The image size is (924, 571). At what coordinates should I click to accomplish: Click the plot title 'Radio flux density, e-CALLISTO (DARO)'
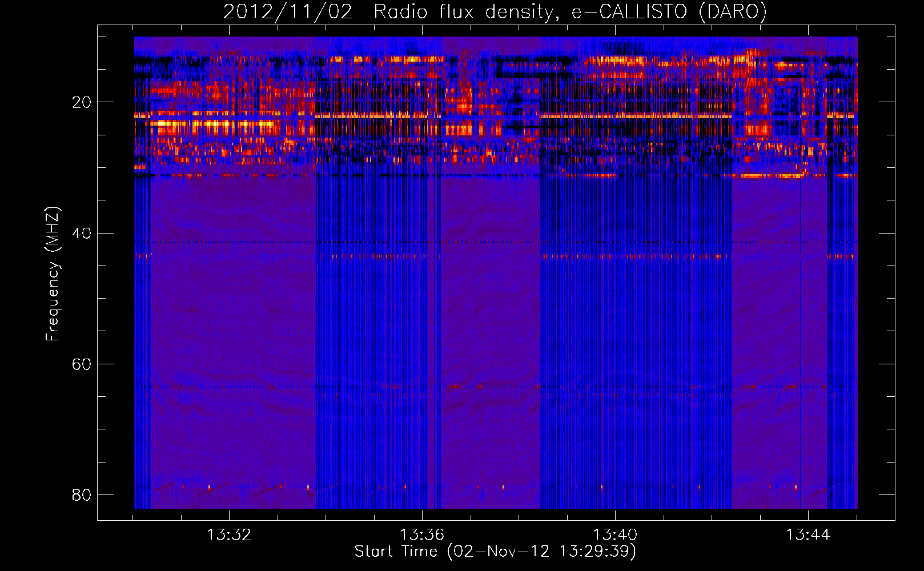[570, 12]
